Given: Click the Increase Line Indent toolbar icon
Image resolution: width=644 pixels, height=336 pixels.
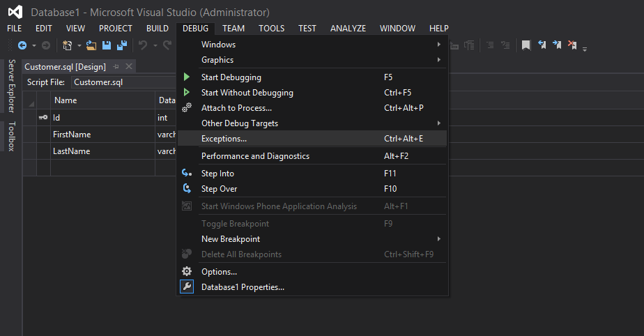Looking at the screenshot, I should pyautogui.click(x=505, y=45).
